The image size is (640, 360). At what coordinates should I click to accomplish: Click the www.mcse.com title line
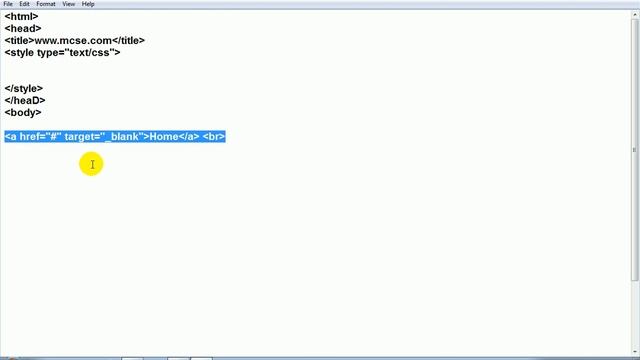pyautogui.click(x=75, y=40)
